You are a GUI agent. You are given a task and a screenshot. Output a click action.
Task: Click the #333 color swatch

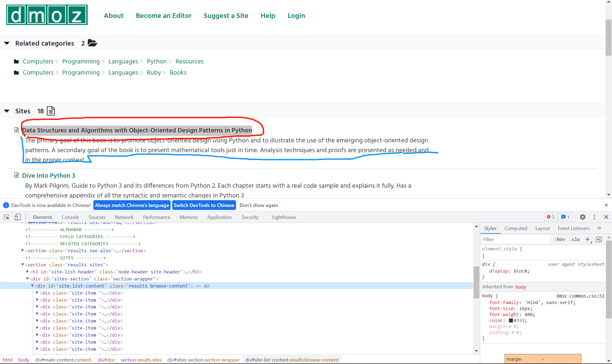tap(511, 320)
